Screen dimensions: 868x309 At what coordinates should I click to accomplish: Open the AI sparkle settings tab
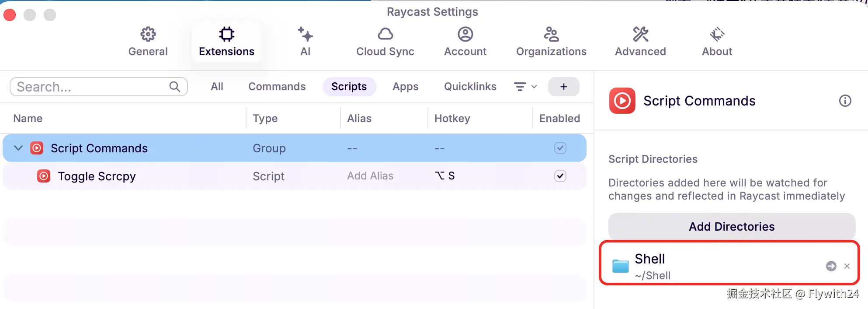click(305, 35)
